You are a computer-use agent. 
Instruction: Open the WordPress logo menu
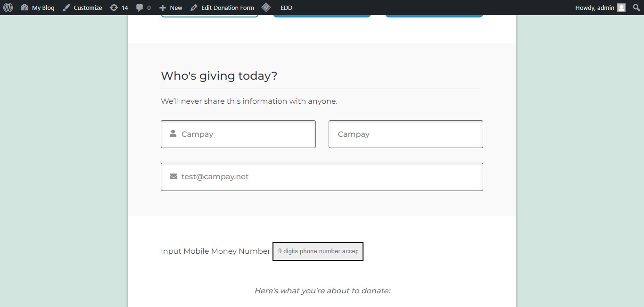[8, 8]
